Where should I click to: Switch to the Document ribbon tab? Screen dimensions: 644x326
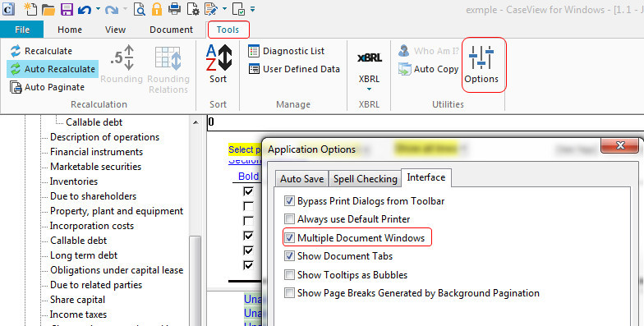(x=171, y=30)
